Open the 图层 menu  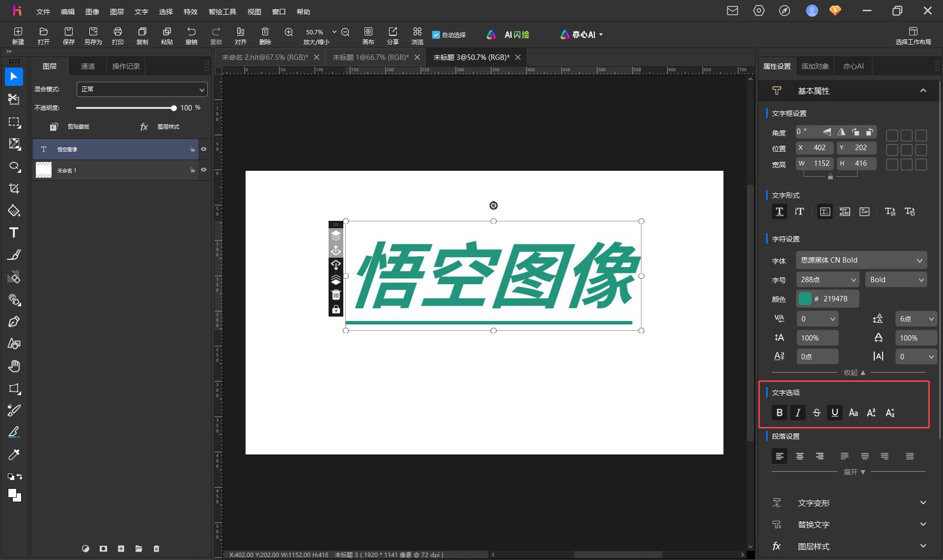(x=117, y=12)
